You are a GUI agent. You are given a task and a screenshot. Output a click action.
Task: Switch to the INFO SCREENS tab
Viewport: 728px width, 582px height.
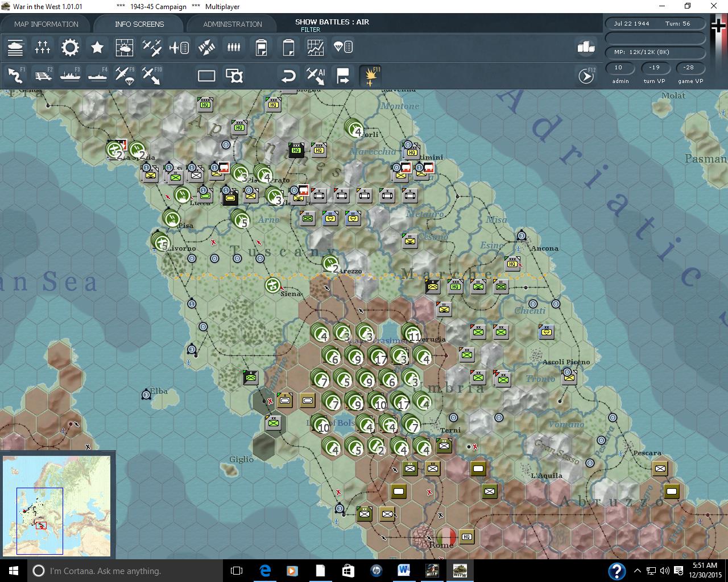click(139, 24)
